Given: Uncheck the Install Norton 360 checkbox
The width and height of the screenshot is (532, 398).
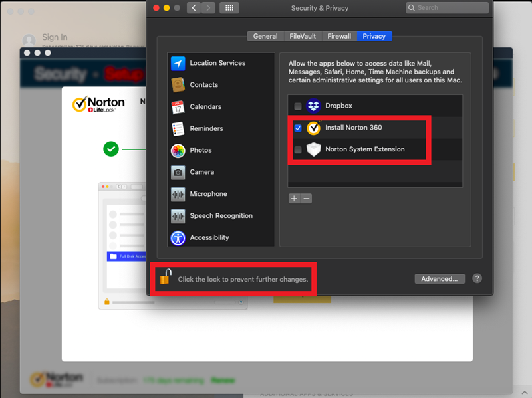Looking at the screenshot, I should 298,128.
